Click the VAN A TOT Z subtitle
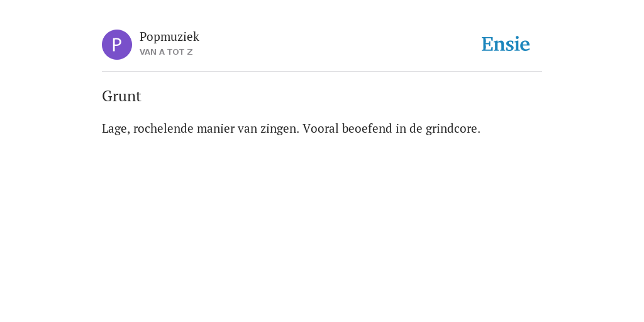The width and height of the screenshot is (644, 322). coord(166,52)
